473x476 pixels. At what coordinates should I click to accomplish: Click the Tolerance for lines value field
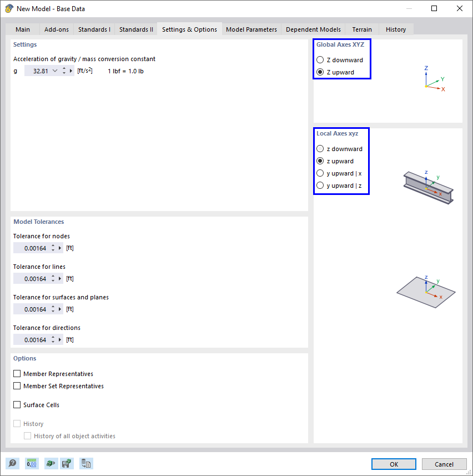point(31,278)
